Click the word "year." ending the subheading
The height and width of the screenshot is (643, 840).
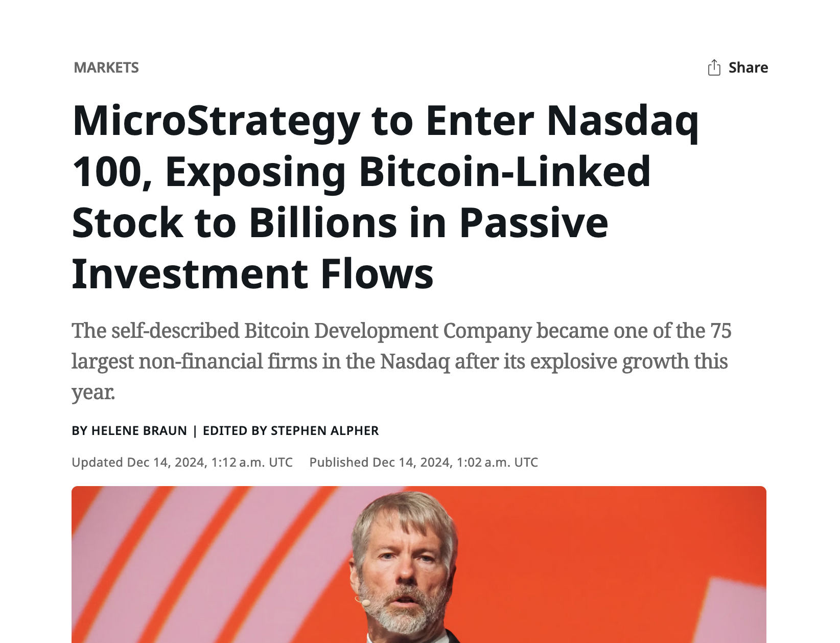pyautogui.click(x=94, y=393)
